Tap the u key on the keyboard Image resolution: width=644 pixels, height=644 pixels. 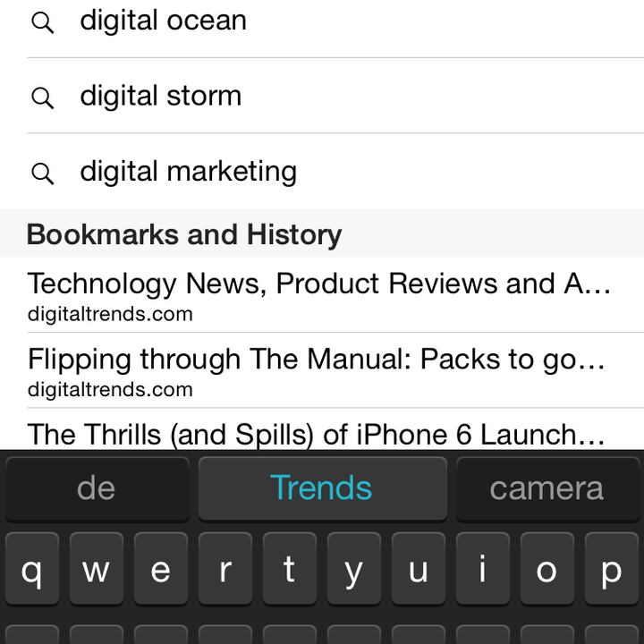[x=419, y=569]
